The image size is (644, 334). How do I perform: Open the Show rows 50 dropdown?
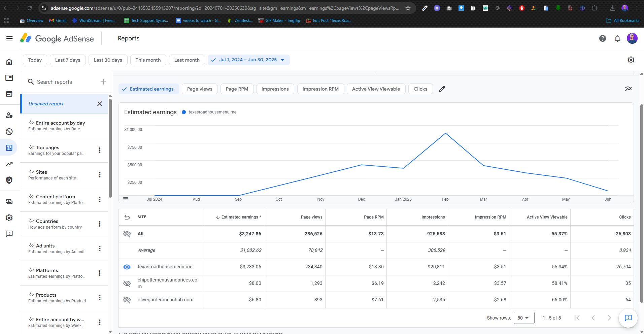coord(524,318)
